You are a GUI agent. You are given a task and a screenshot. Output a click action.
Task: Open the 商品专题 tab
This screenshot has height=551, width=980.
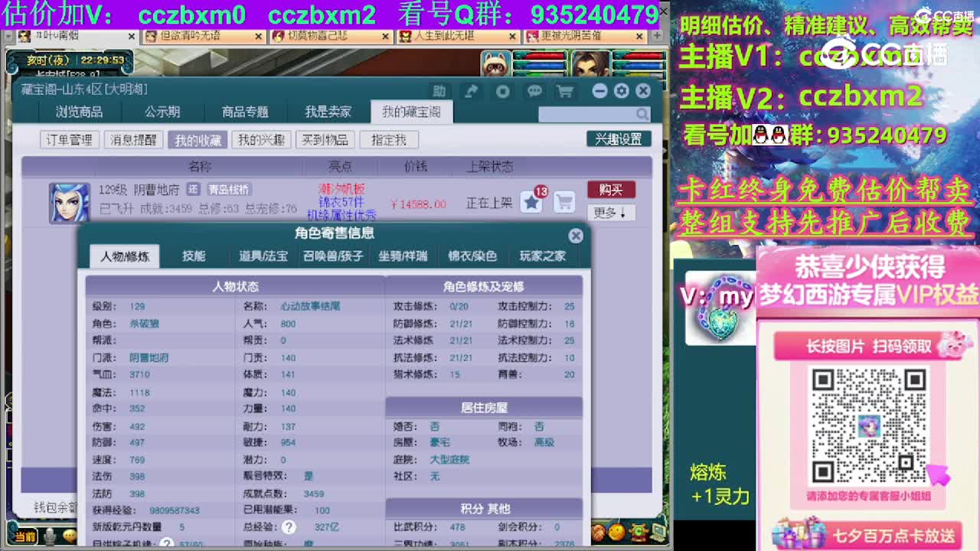pyautogui.click(x=245, y=112)
